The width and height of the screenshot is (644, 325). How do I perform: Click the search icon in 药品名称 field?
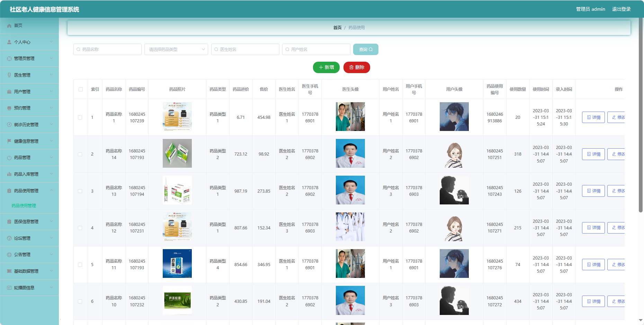[x=79, y=50]
